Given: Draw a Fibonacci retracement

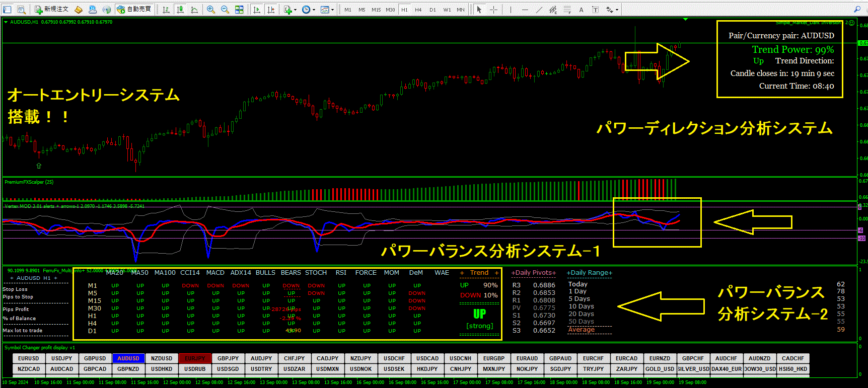Looking at the screenshot, I should click(567, 10).
